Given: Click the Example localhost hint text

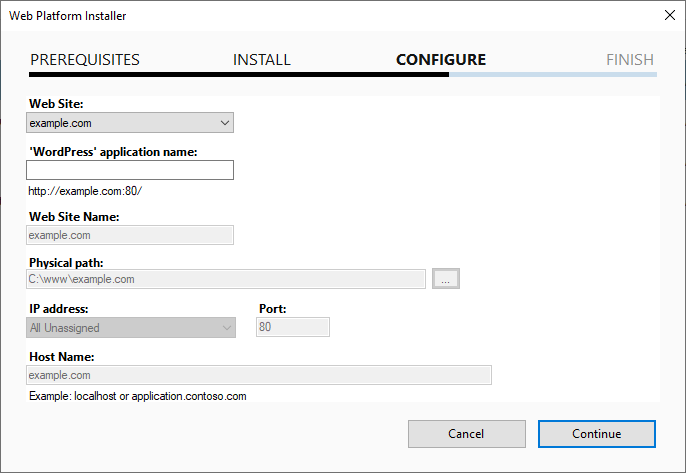Looking at the screenshot, I should (138, 397).
